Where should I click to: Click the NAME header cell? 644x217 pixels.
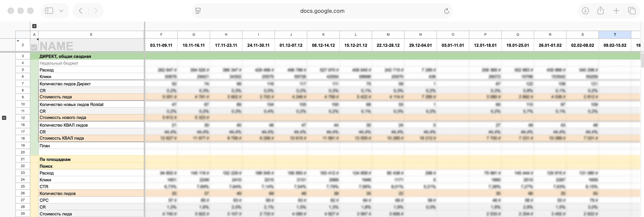coord(91,45)
